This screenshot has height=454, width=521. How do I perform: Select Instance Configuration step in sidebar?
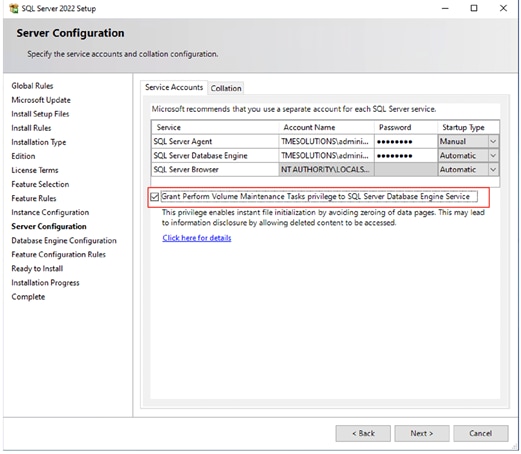tap(50, 213)
